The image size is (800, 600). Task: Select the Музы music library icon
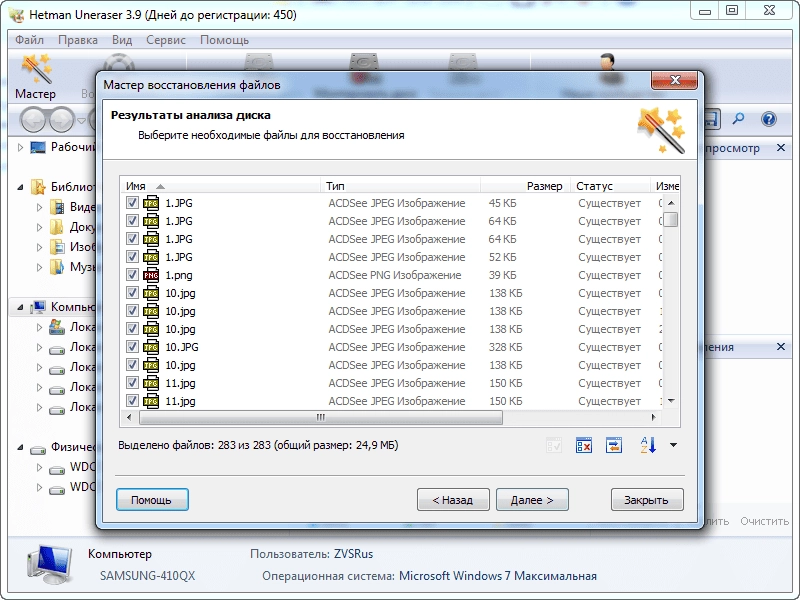[x=57, y=267]
